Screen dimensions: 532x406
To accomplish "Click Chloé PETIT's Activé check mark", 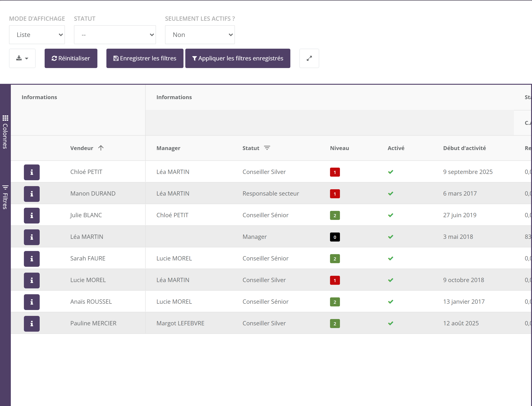I will [x=390, y=172].
